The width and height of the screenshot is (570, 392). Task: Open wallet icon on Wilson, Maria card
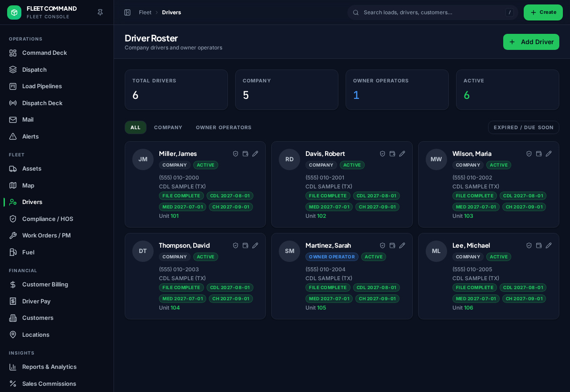click(539, 154)
